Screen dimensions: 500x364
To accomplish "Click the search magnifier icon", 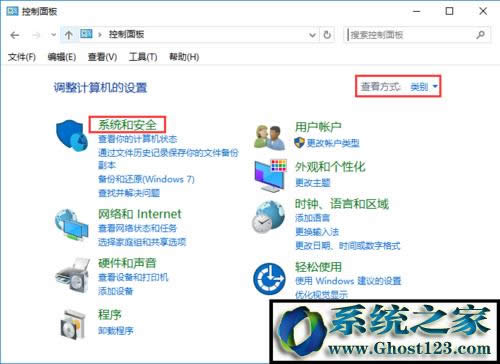I will coord(480,35).
